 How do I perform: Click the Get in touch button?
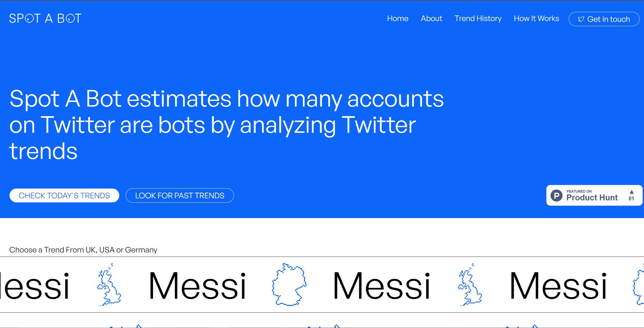[x=604, y=19]
